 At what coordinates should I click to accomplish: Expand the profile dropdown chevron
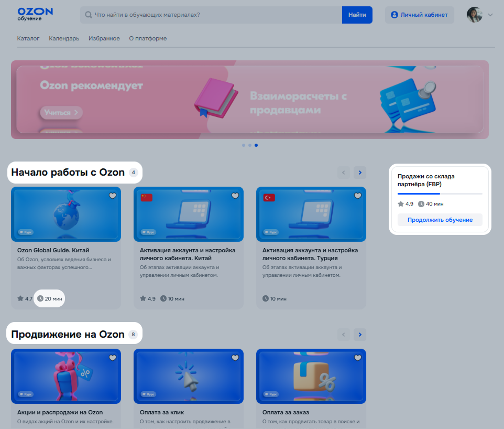(x=490, y=15)
